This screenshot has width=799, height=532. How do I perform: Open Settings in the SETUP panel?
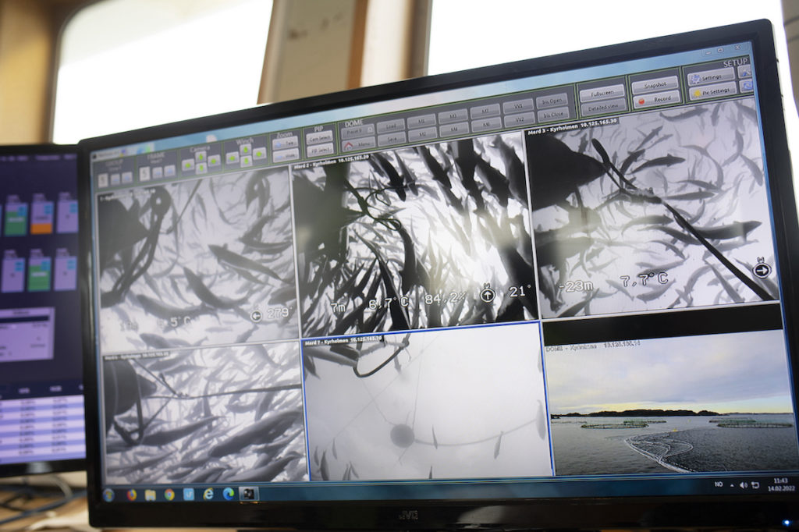(x=711, y=77)
